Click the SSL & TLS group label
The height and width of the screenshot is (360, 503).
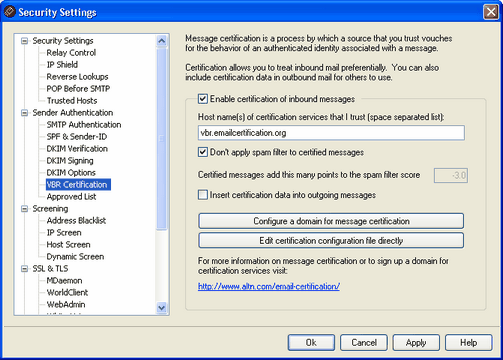point(50,269)
